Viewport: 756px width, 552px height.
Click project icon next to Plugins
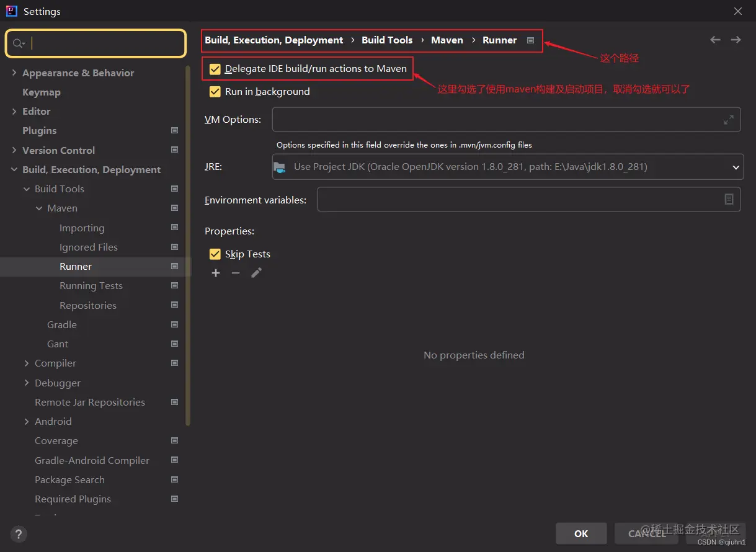coord(174,130)
